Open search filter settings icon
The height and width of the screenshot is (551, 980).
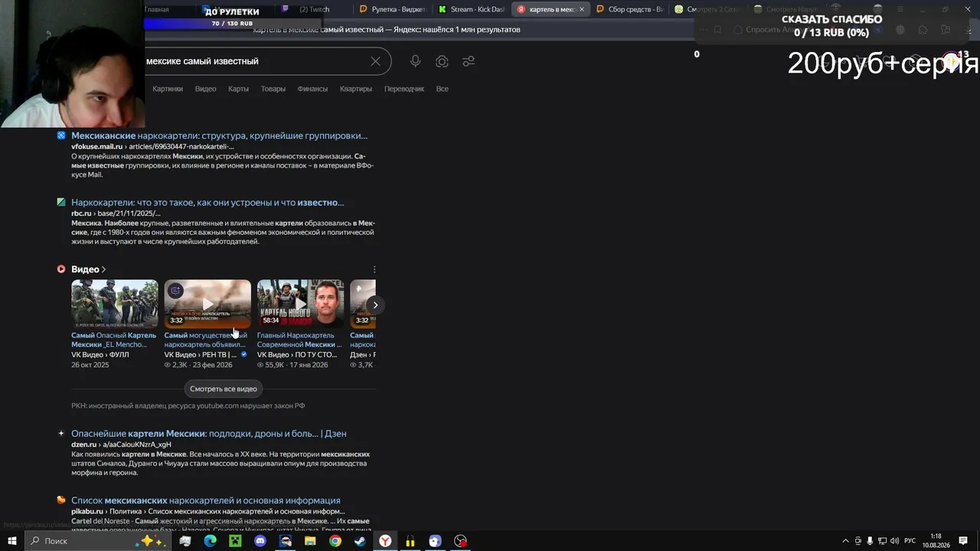(x=469, y=61)
